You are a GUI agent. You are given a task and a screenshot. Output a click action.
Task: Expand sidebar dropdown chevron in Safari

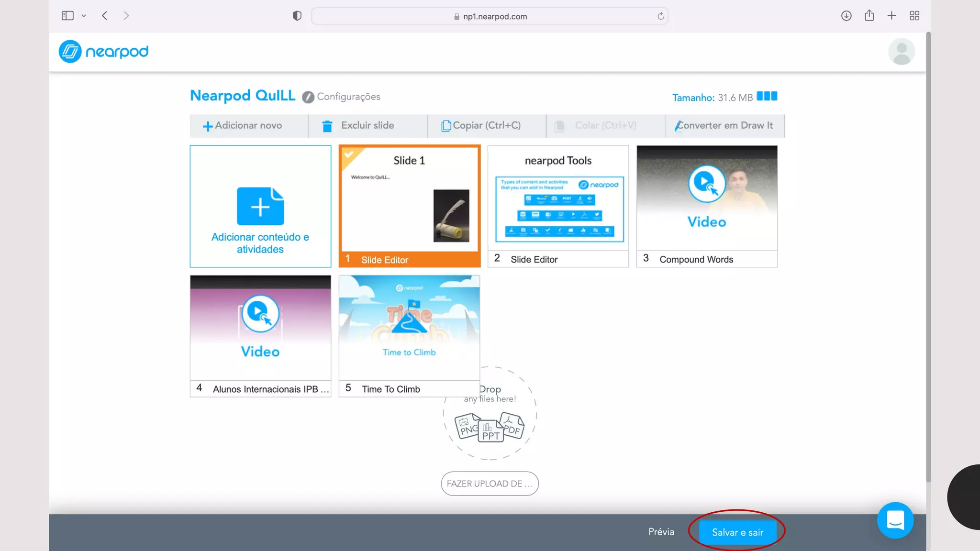tap(84, 16)
